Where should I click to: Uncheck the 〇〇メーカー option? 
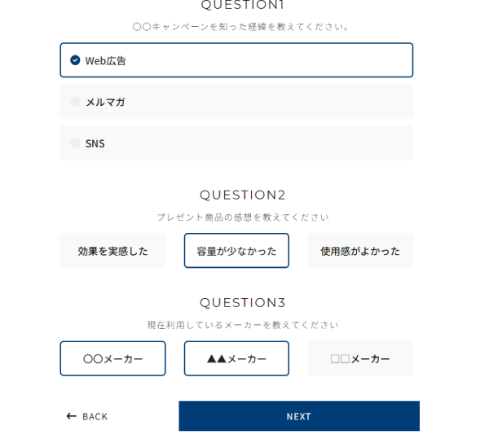click(112, 358)
